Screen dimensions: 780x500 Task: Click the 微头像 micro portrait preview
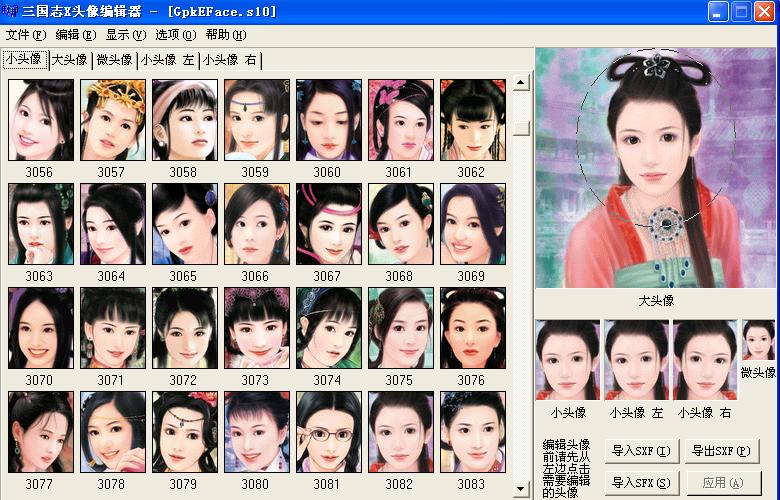[758, 340]
